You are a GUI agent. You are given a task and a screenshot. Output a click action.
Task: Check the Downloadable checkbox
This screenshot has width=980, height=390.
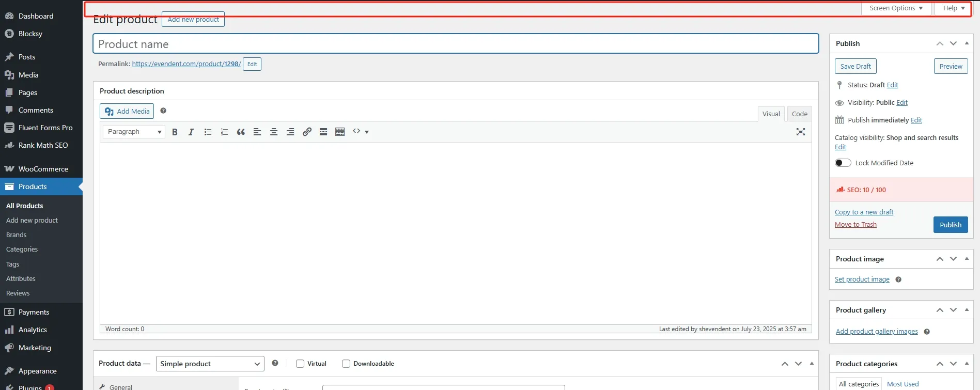[346, 364]
